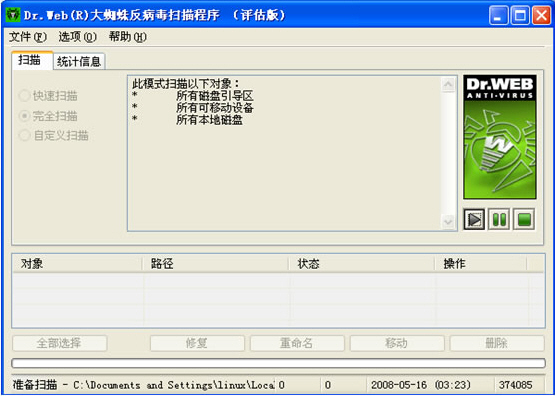This screenshot has height=396, width=555.
Task: Click the 重命名 button
Action: 297,343
